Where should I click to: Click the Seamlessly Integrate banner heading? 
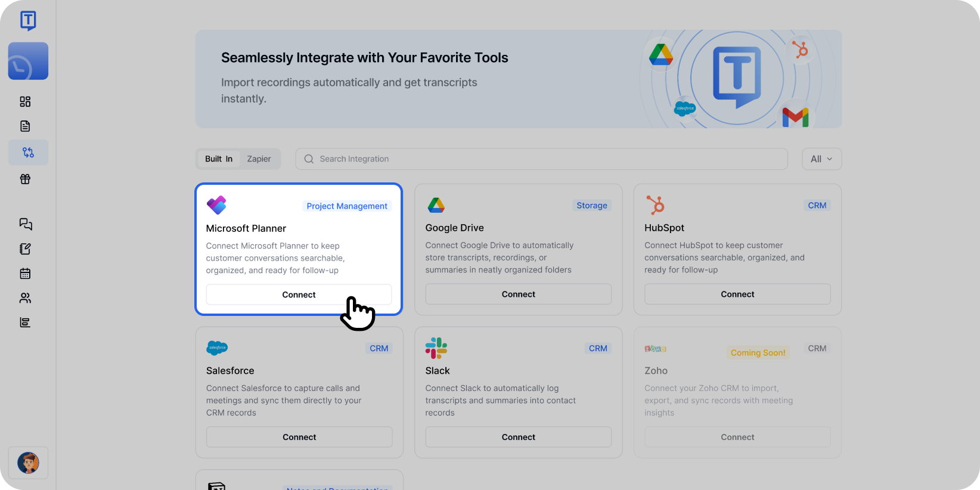[x=364, y=58]
